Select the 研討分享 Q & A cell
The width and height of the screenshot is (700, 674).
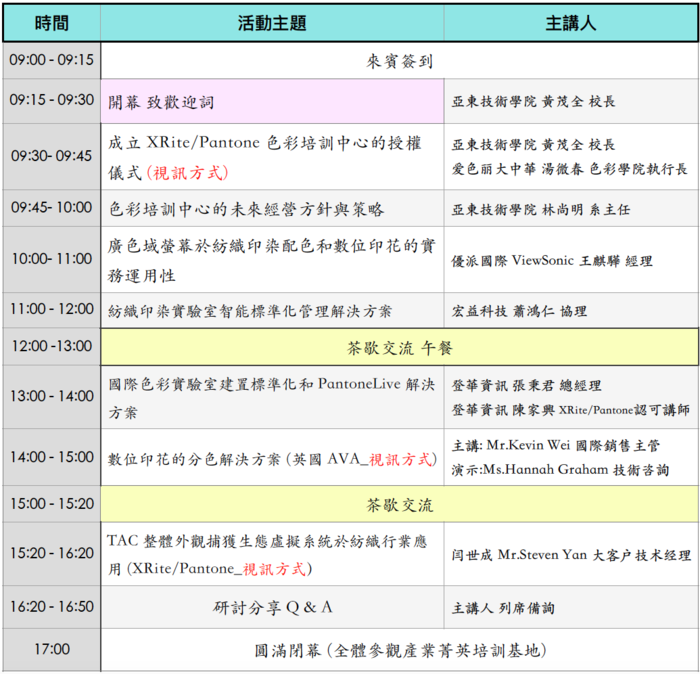pyautogui.click(x=272, y=607)
